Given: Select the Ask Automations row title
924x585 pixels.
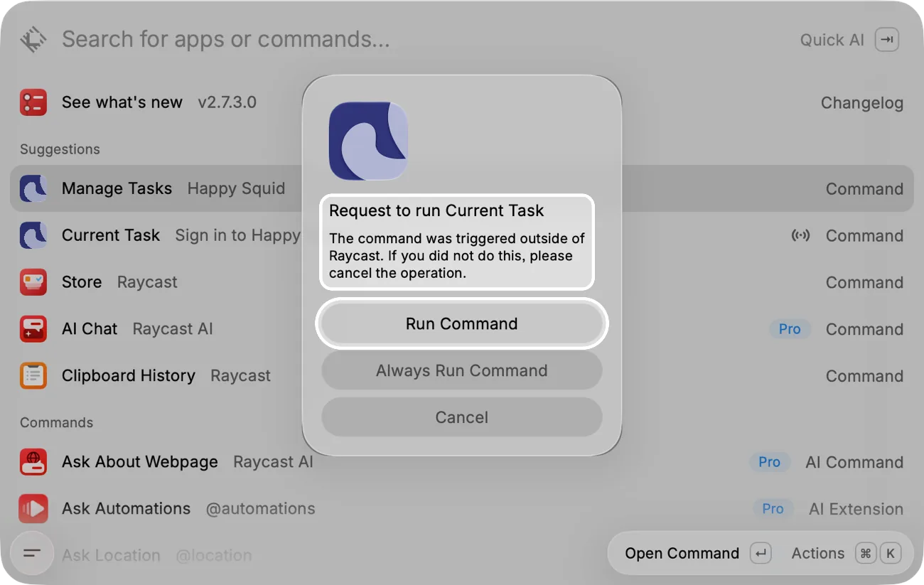Looking at the screenshot, I should point(127,509).
